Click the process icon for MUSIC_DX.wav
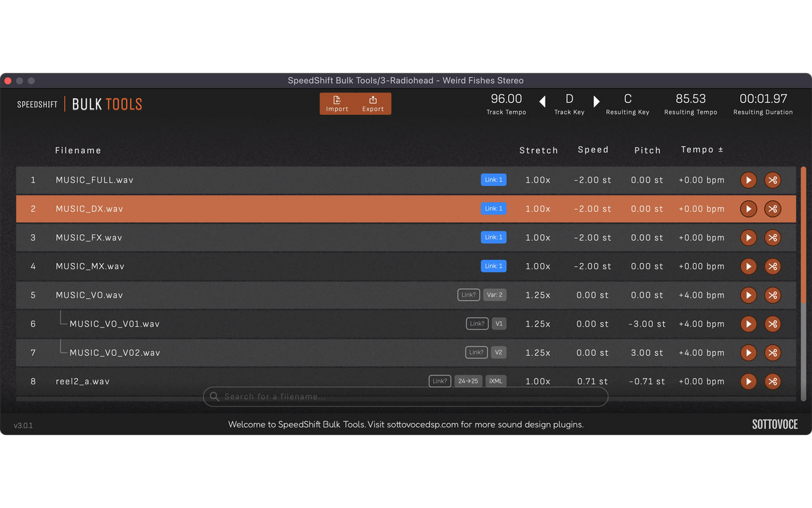The image size is (812, 508). tap(773, 209)
